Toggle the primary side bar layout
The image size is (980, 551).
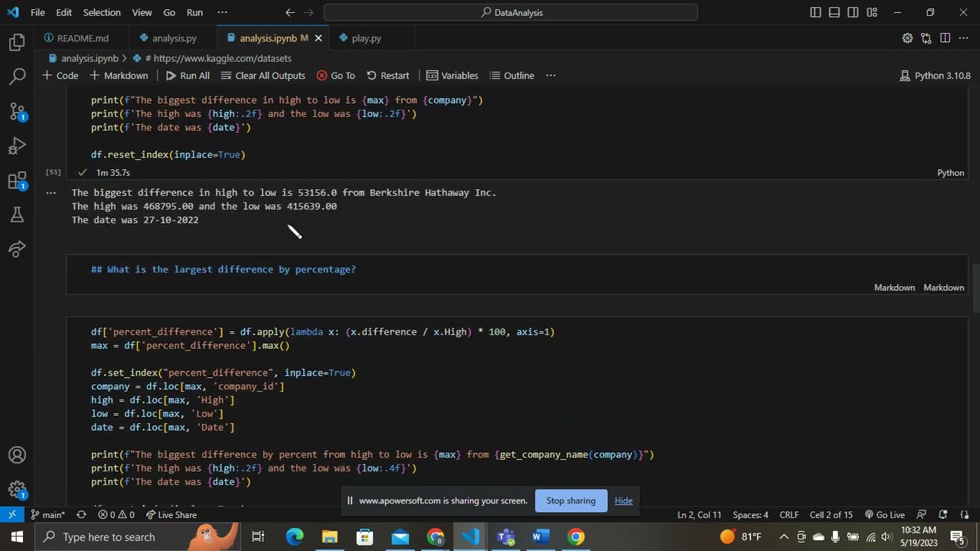[x=815, y=12]
